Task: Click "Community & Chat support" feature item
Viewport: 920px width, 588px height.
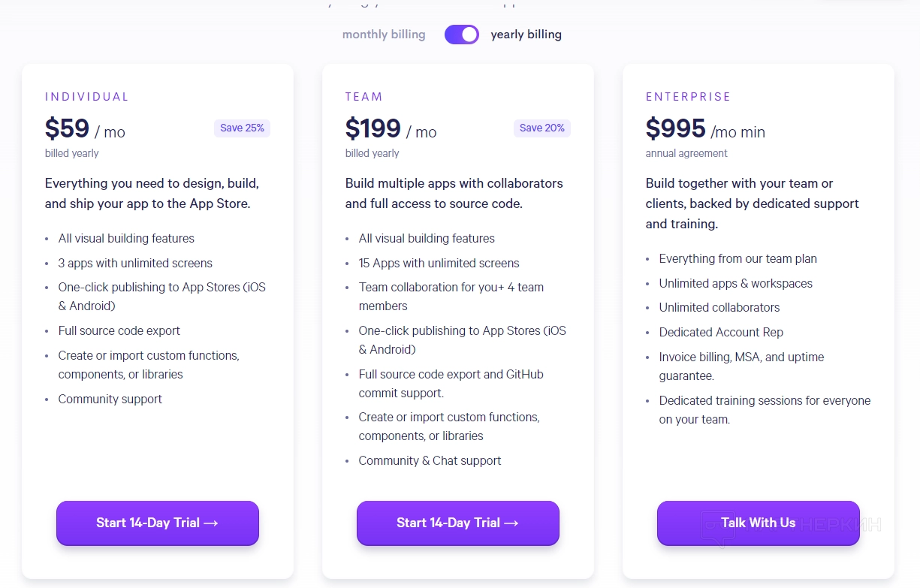Action: (x=430, y=460)
